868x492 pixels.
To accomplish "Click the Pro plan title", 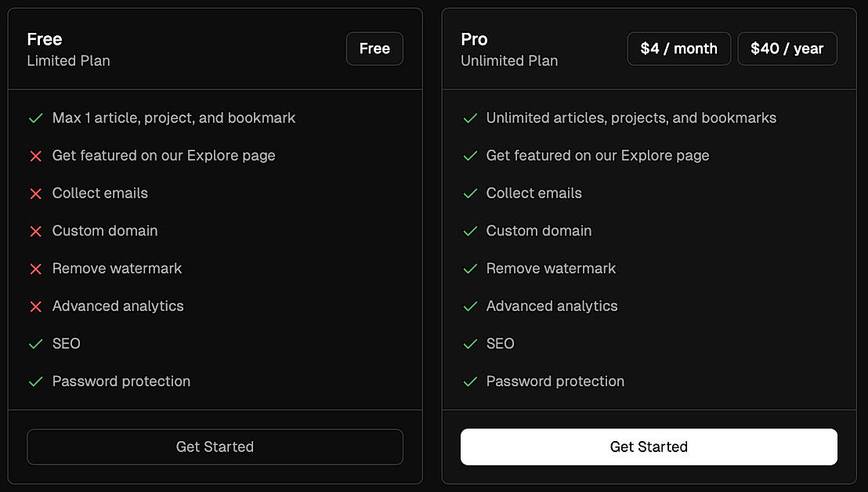I will [474, 39].
